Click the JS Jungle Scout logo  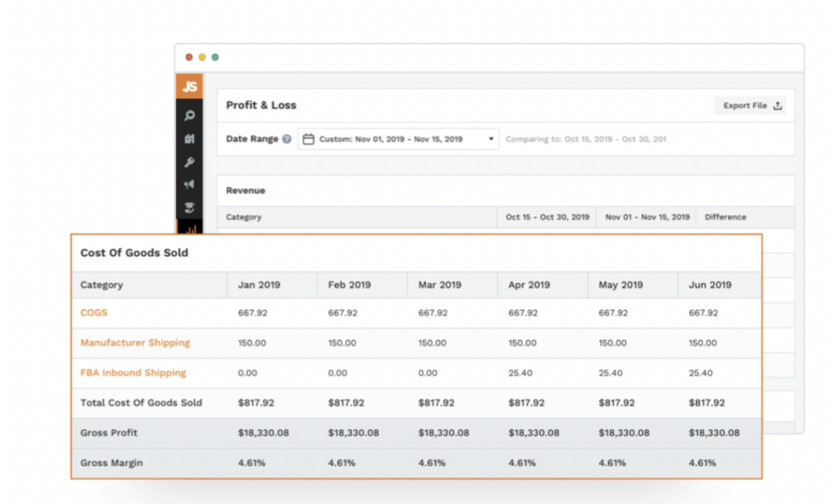[x=189, y=86]
